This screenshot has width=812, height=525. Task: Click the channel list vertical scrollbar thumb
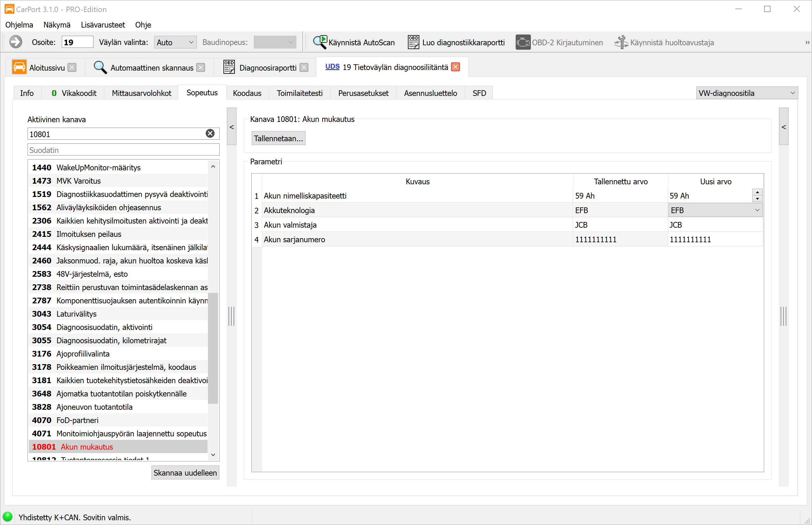(213, 348)
